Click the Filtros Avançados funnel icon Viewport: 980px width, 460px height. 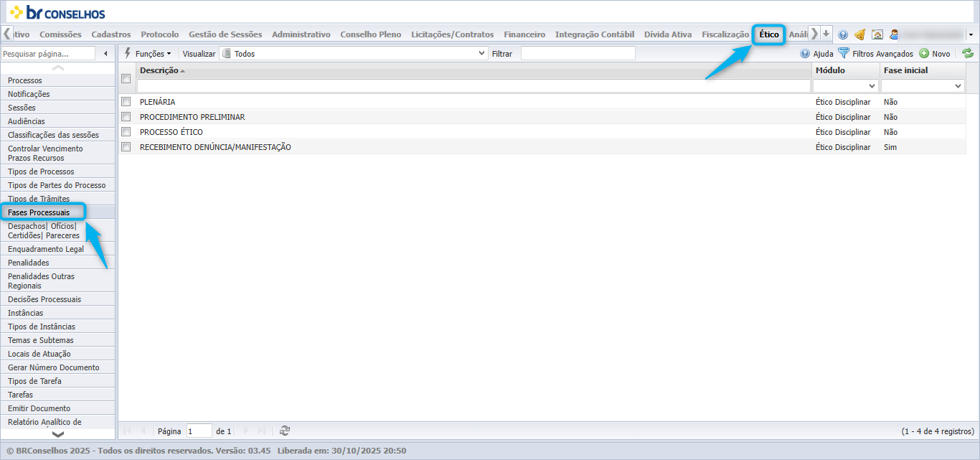point(844,53)
